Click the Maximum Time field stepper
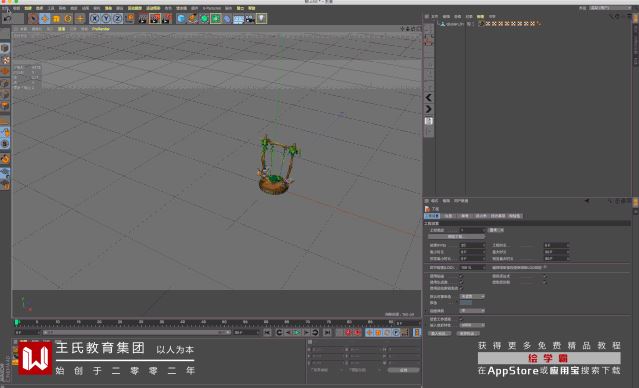 [x=568, y=252]
